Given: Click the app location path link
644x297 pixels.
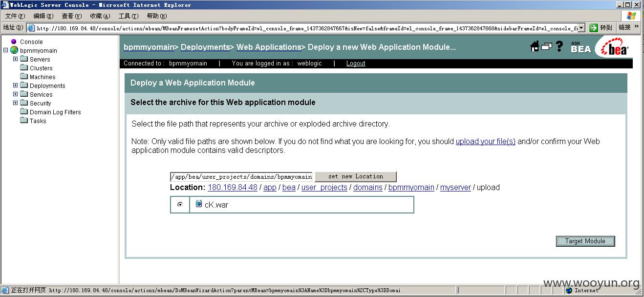Looking at the screenshot, I should pyautogui.click(x=270, y=188).
